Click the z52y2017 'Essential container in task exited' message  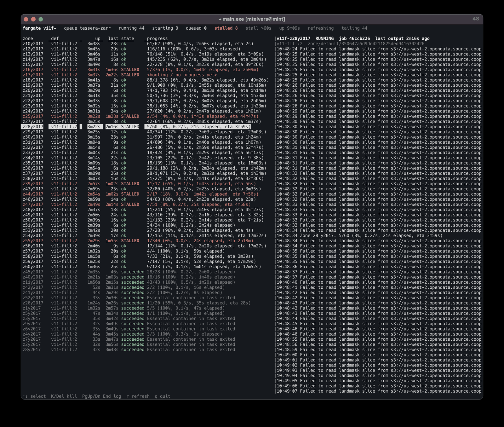(191, 298)
